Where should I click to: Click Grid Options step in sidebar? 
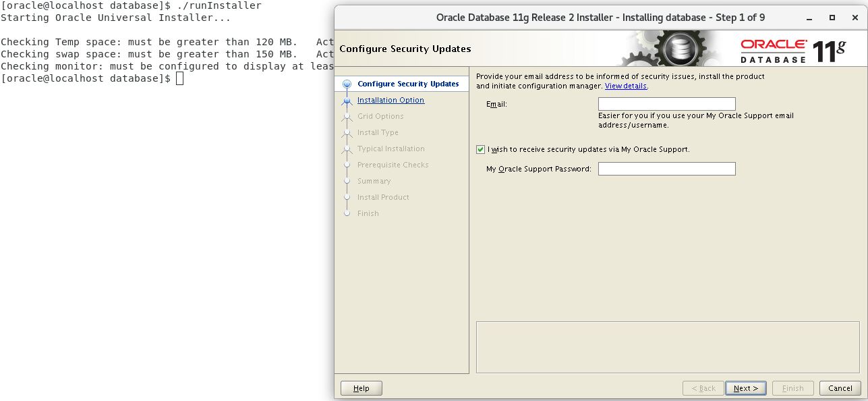[x=380, y=116]
